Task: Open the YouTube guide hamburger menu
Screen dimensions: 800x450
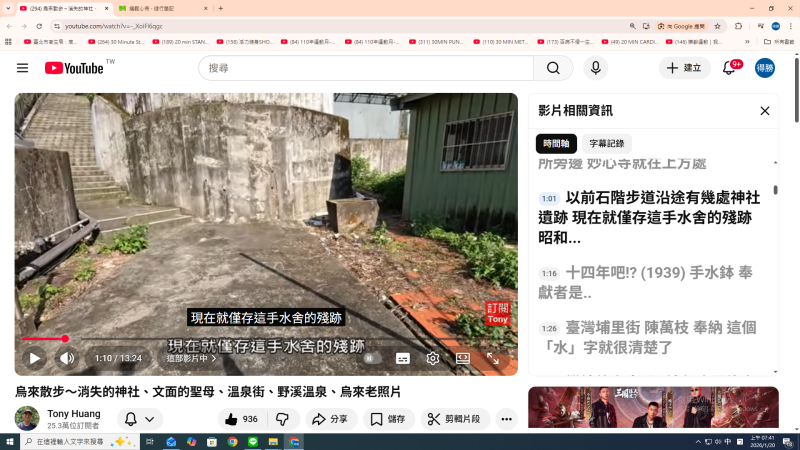Action: point(22,68)
